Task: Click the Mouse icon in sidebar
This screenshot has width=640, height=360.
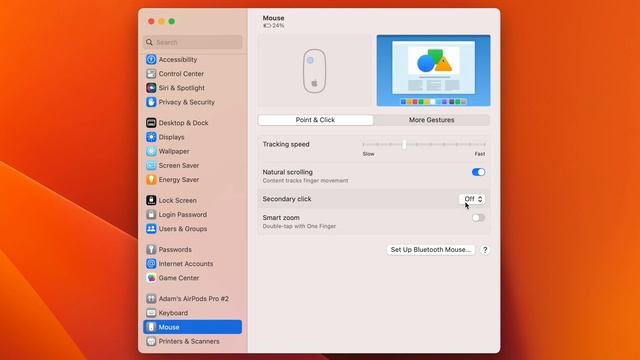Action: coord(151,327)
